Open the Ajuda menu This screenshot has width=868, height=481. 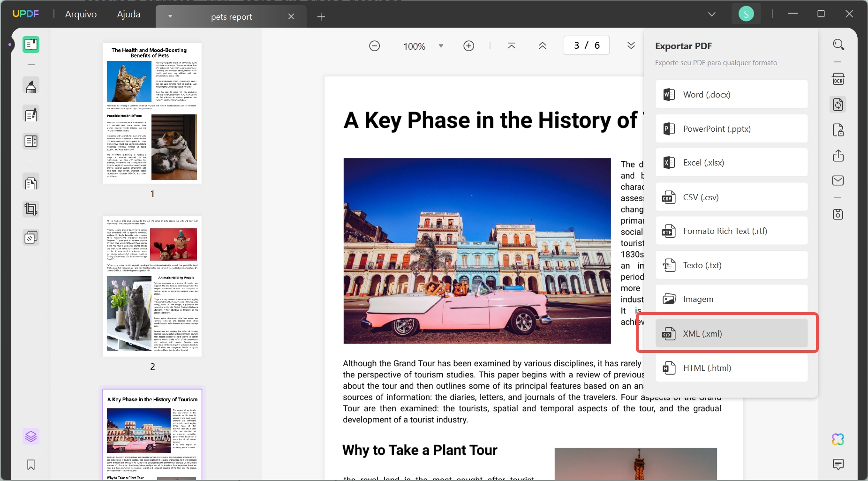click(128, 14)
